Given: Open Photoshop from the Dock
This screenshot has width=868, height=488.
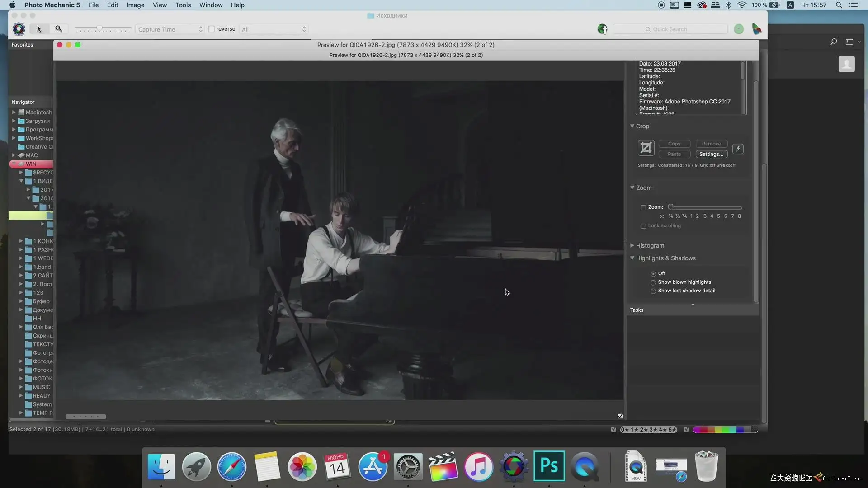Looking at the screenshot, I should pyautogui.click(x=549, y=466).
